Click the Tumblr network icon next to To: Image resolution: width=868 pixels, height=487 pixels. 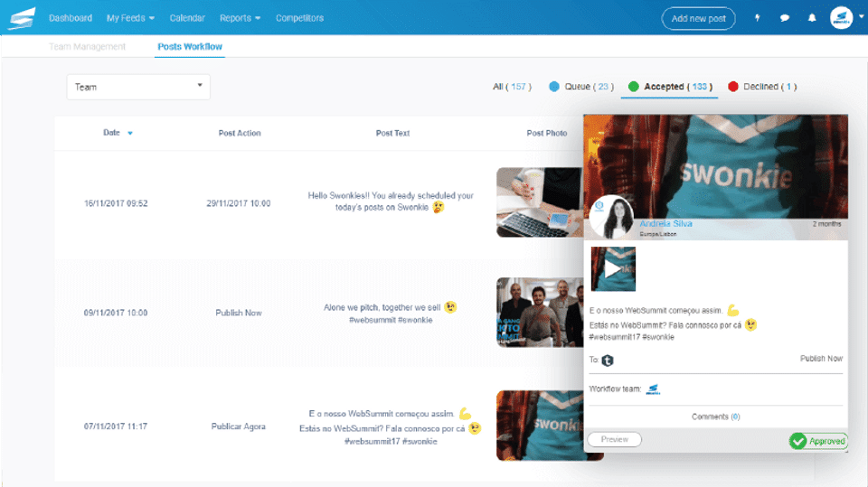[x=608, y=361]
